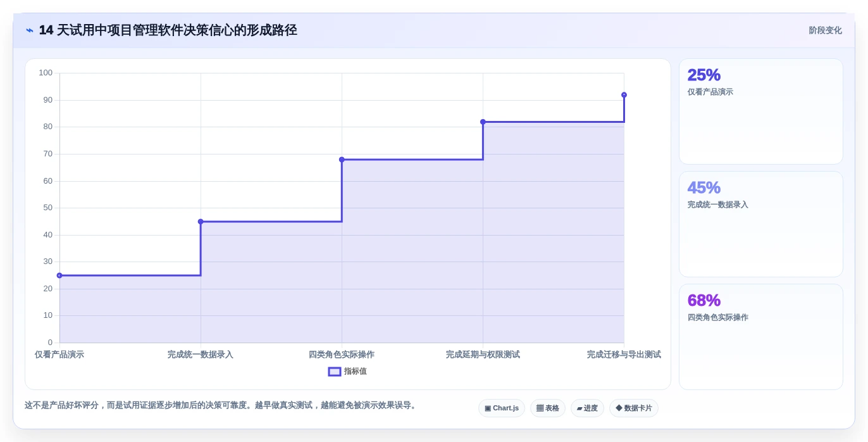The image size is (868, 442).
Task: Select the data point valued 82
Action: (x=483, y=122)
